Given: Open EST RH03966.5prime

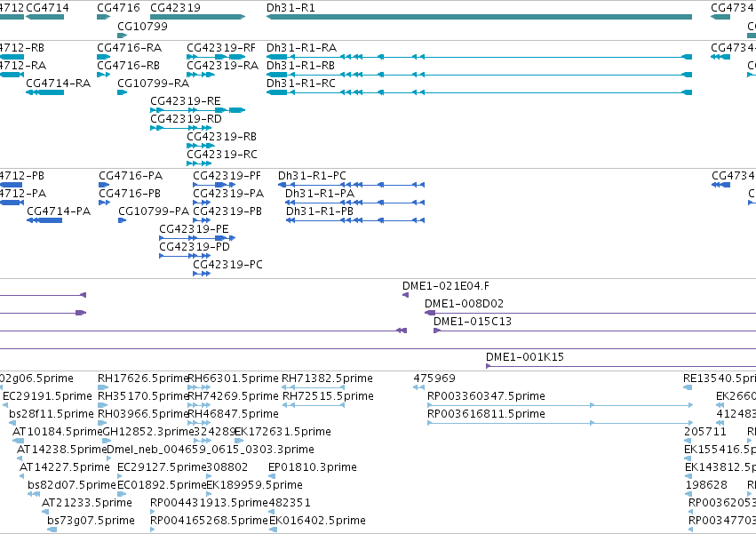Looking at the screenshot, I should click(x=143, y=414).
